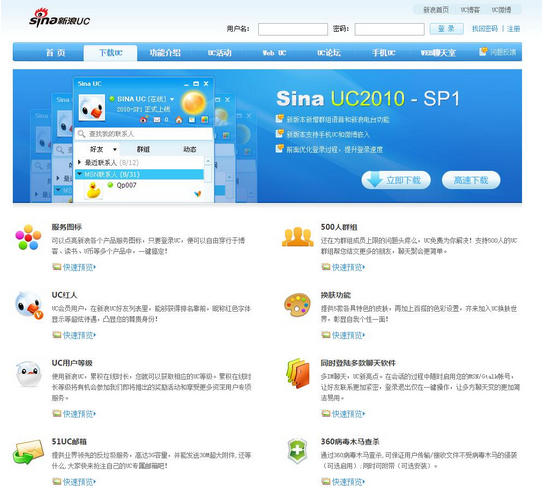The height and width of the screenshot is (500, 542).
Task: Click the 高速下载 button
Action: click(471, 180)
